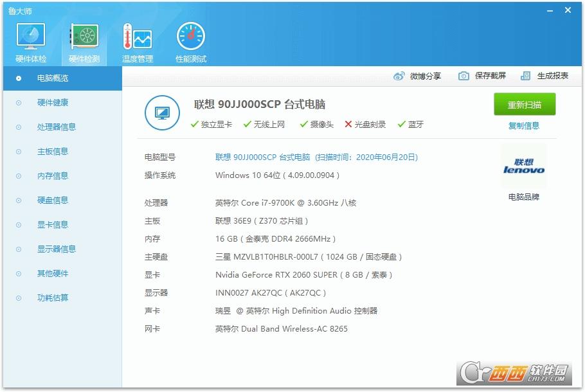Viewport: 585px width, 392px height.
Task: Click the Lenovo brand logo
Action: pyautogui.click(x=523, y=166)
